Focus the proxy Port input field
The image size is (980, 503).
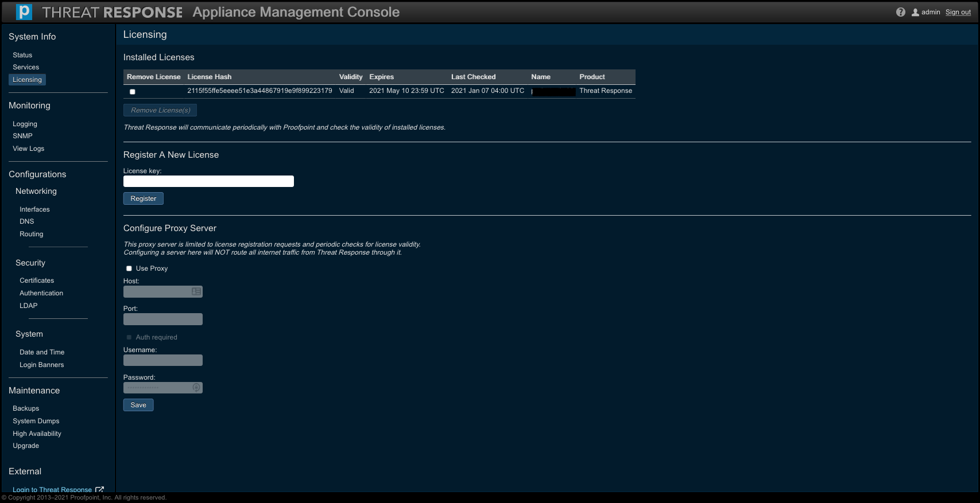click(162, 319)
